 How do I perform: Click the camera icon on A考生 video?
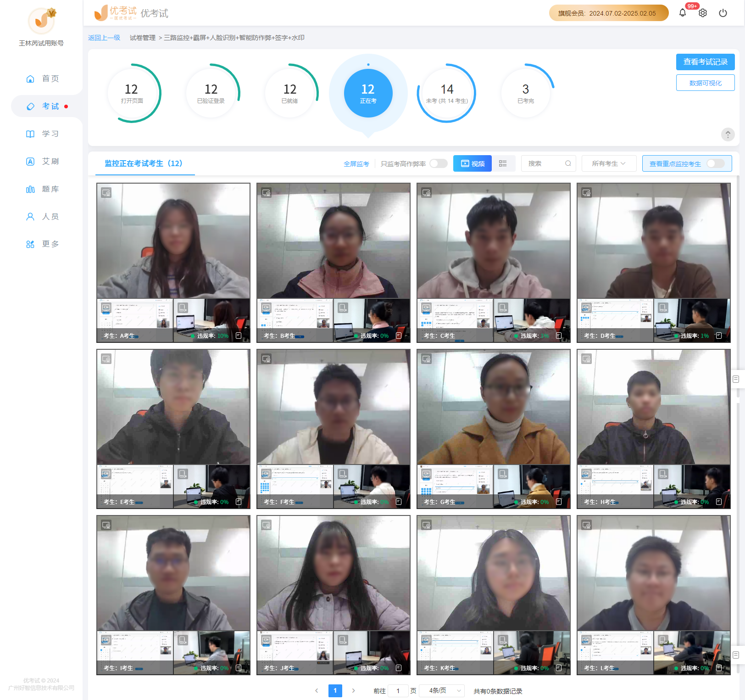click(x=106, y=193)
